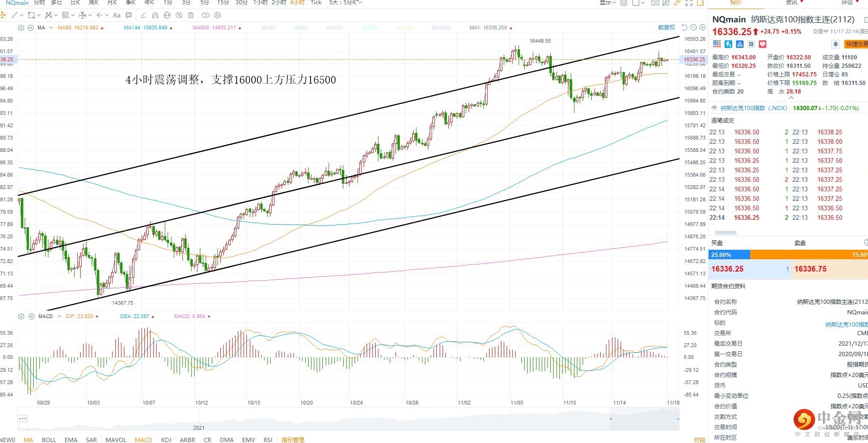868x443 pixels.
Task: Open the 资讯 news tab
Action: click(x=792, y=2)
